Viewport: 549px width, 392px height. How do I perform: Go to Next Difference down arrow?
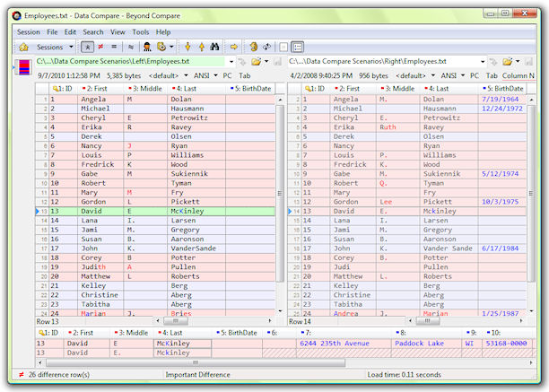[187, 47]
